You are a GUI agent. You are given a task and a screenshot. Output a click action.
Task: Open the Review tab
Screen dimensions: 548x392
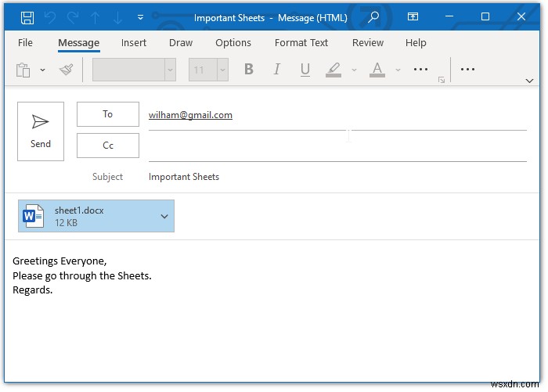(x=368, y=42)
